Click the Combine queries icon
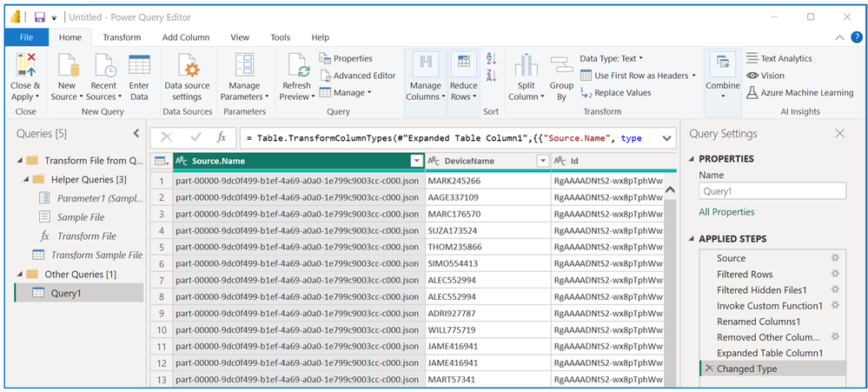868x392 pixels. point(722,63)
